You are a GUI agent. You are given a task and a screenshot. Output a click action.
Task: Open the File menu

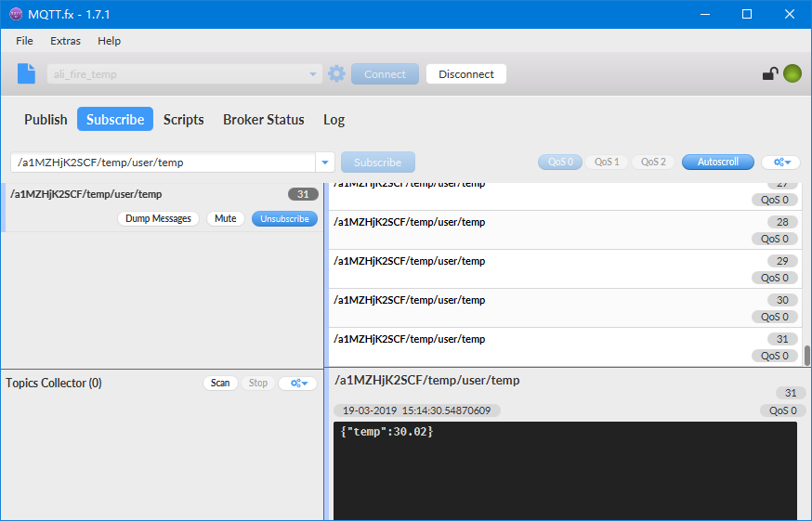pyautogui.click(x=24, y=41)
